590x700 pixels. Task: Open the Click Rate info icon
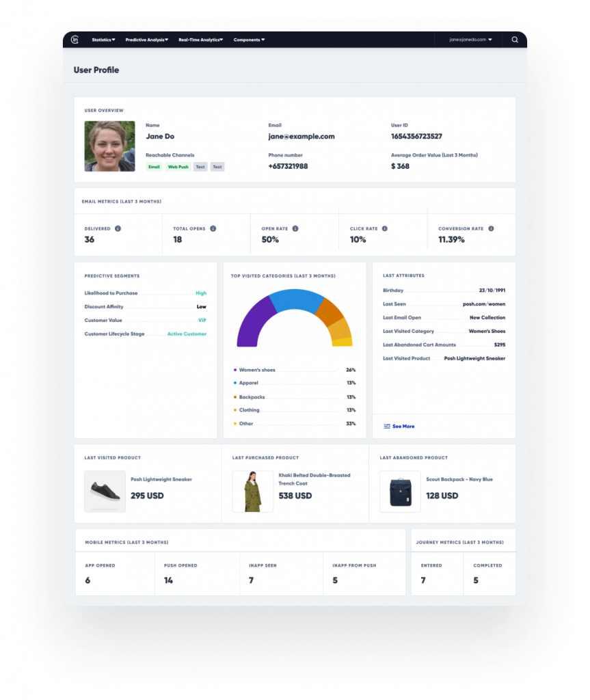(x=384, y=228)
